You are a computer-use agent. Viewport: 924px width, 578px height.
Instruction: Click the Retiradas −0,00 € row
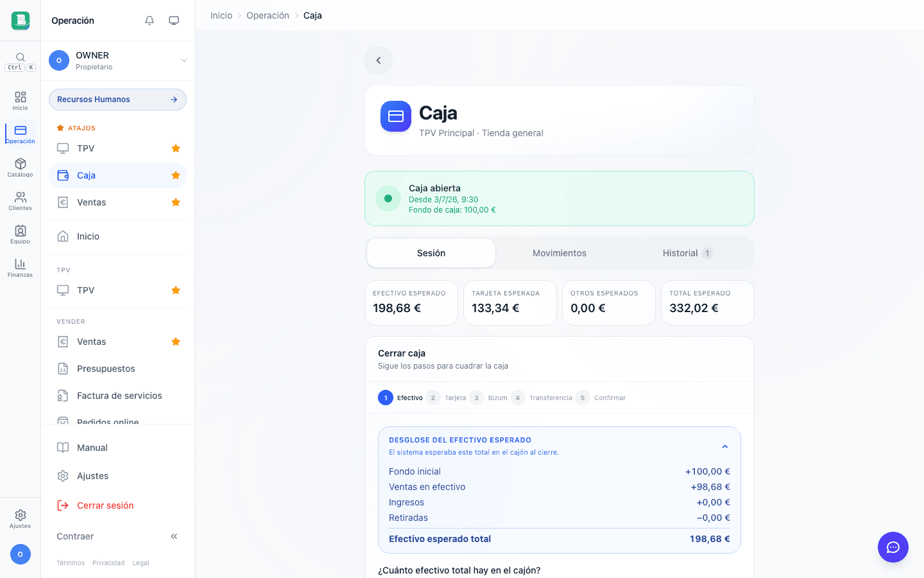560,518
